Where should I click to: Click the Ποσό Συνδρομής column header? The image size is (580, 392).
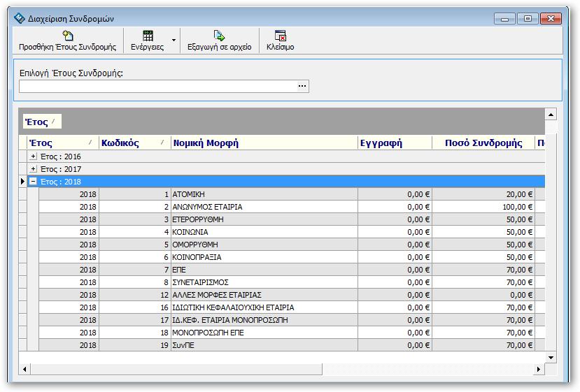tap(483, 143)
